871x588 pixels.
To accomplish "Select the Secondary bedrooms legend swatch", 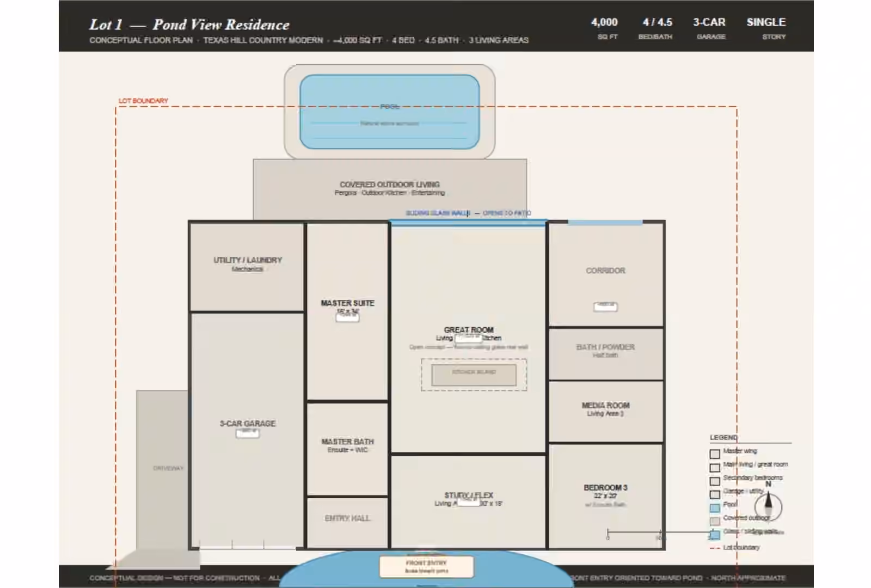I will click(x=715, y=481).
